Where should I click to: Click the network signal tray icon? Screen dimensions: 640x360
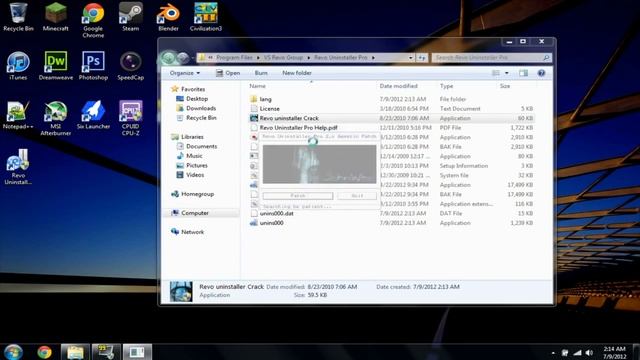(x=577, y=353)
